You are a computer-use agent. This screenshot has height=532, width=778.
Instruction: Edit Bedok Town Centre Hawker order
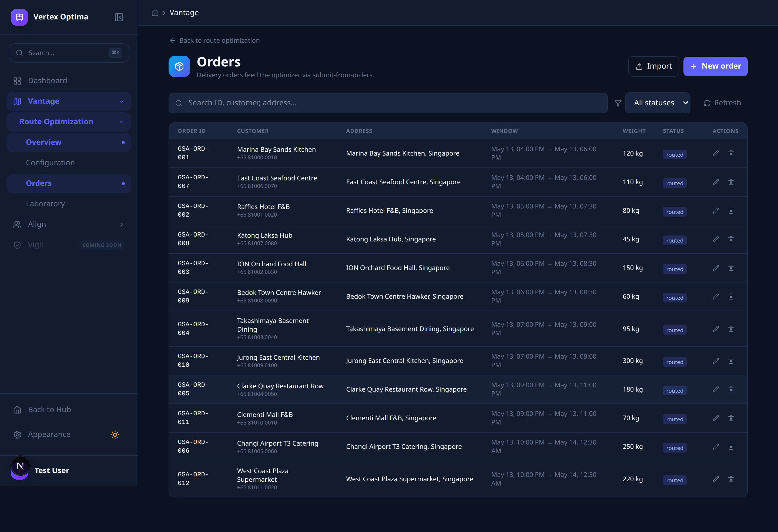click(716, 297)
